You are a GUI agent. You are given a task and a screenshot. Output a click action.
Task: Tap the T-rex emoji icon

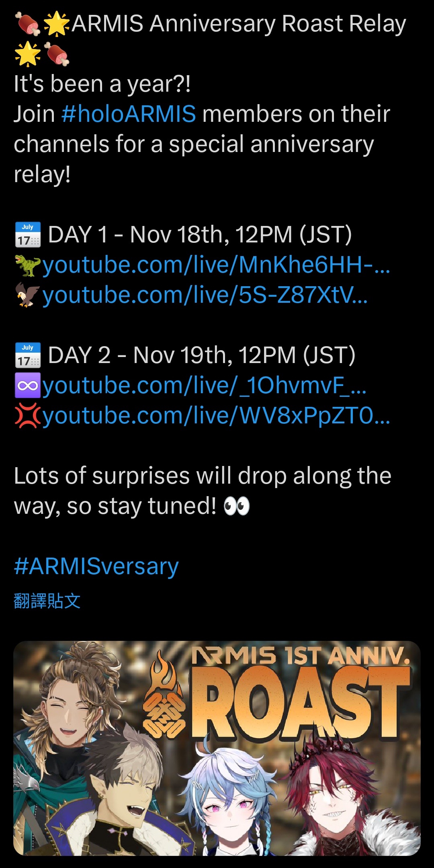(28, 265)
